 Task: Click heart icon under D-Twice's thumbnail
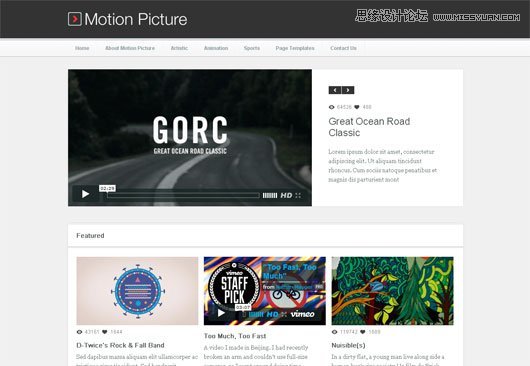(105, 332)
